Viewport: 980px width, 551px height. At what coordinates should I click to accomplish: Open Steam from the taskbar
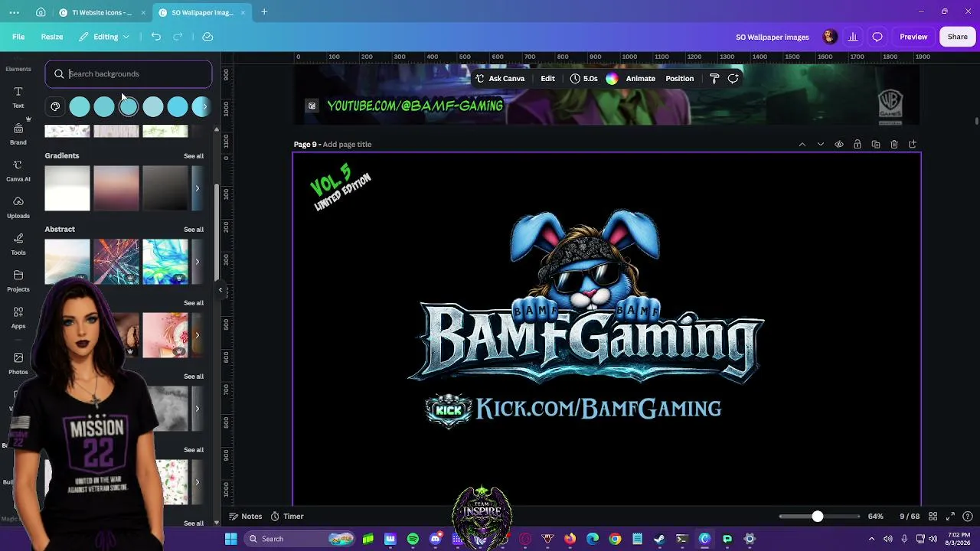(659, 539)
